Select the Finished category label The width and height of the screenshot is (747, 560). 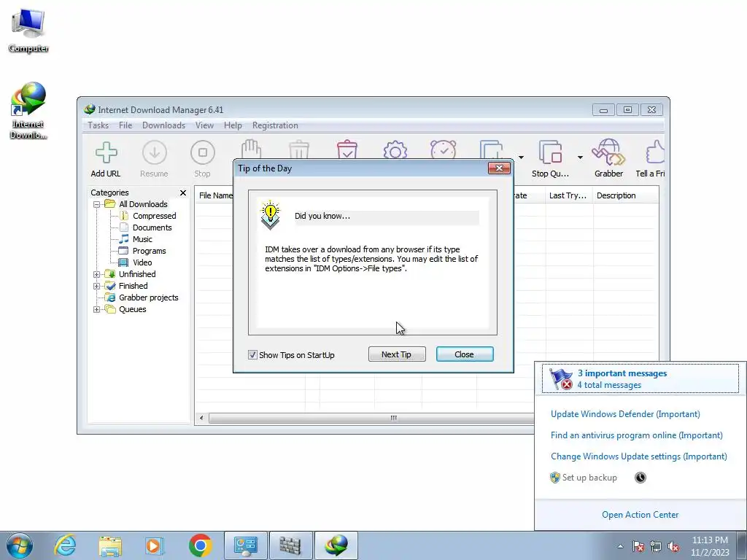(x=133, y=286)
